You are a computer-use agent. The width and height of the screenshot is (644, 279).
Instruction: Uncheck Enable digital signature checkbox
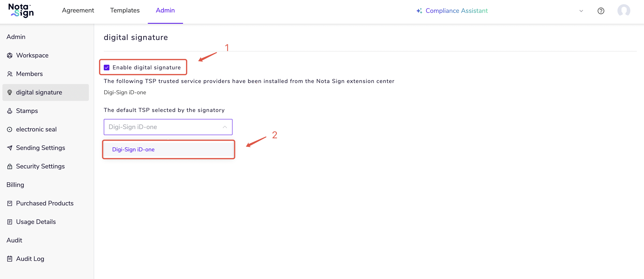tap(107, 68)
